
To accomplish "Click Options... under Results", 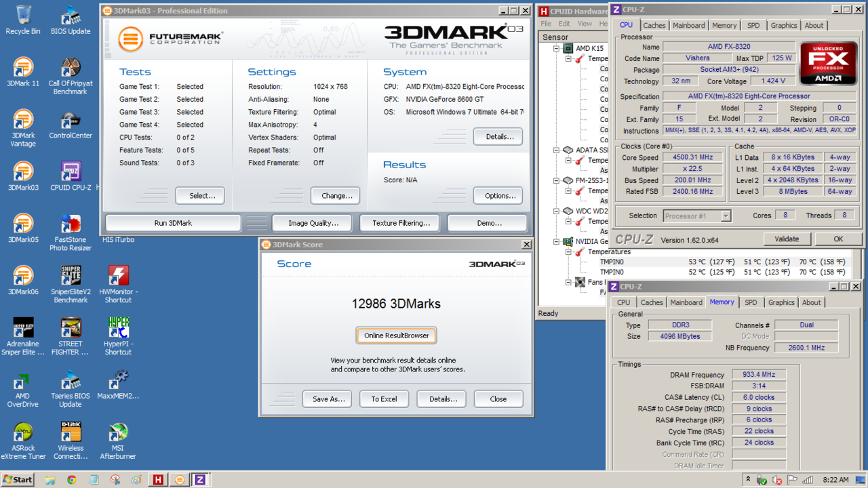I will [498, 195].
